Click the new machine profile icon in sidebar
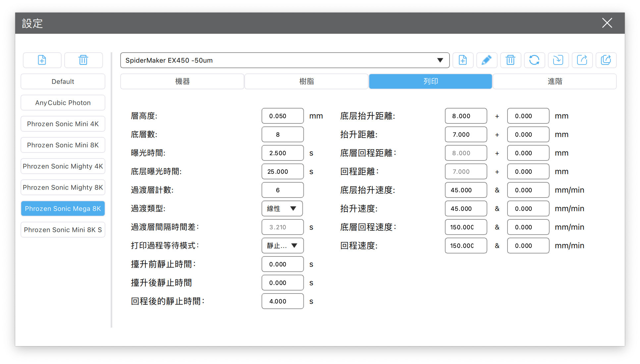Image resolution: width=640 pixels, height=364 pixels. pyautogui.click(x=42, y=60)
